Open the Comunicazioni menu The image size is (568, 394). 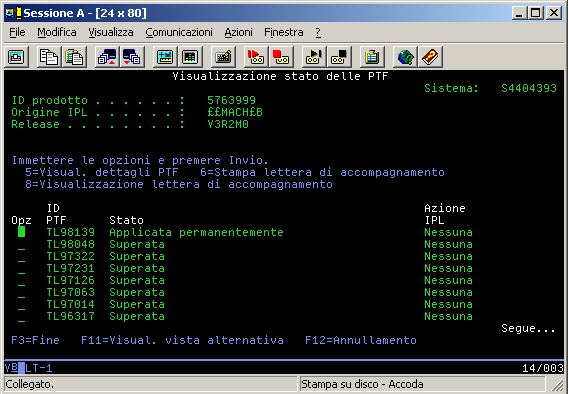pyautogui.click(x=179, y=32)
